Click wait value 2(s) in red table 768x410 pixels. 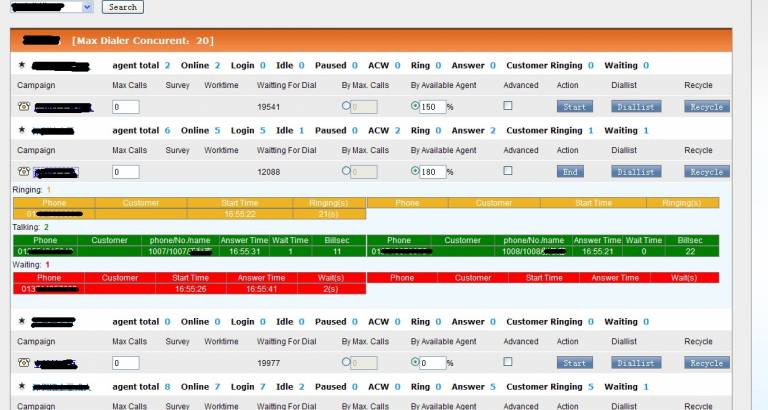point(331,289)
